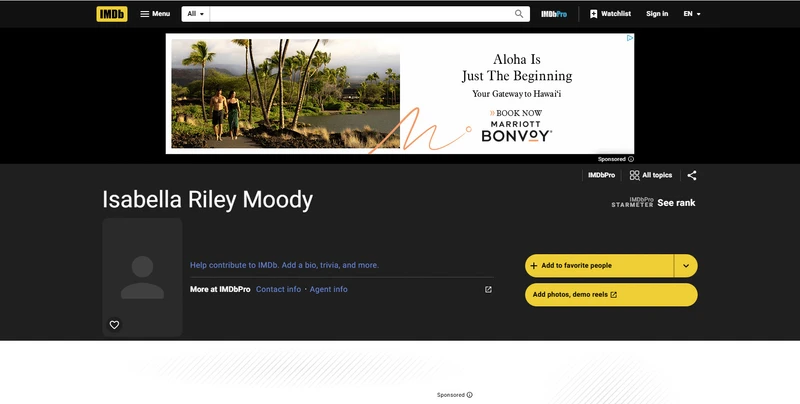
Task: Follow the Contact info link
Action: click(x=279, y=289)
